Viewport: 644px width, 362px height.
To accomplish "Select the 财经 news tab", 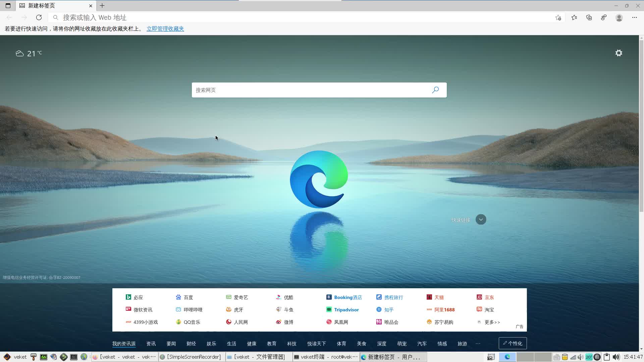I will tap(191, 344).
